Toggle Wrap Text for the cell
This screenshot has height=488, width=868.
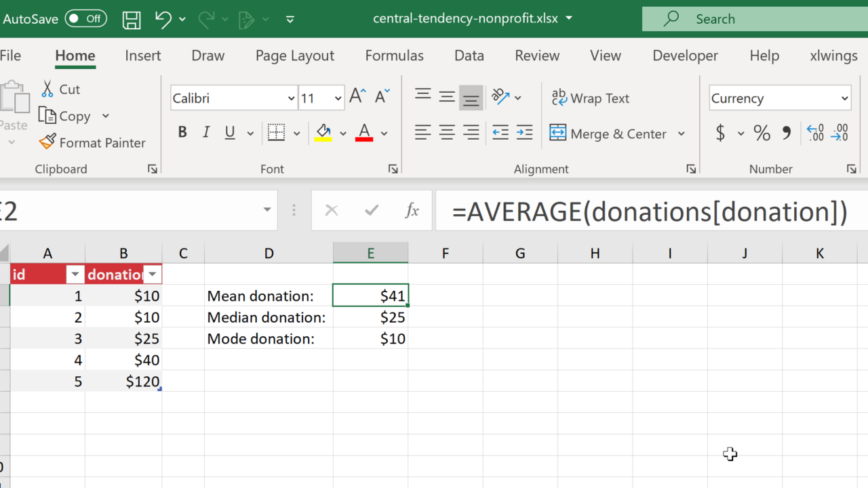[590, 98]
